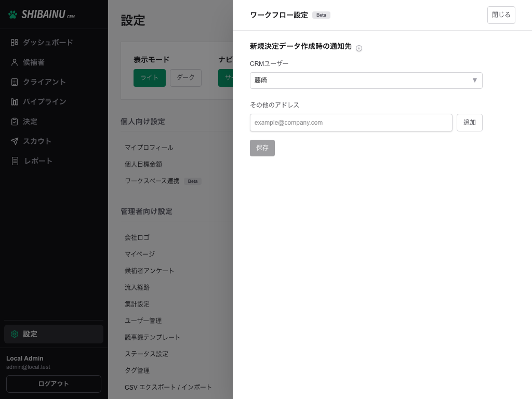
Task: Click the その他のアドレス label
Action: [x=274, y=105]
